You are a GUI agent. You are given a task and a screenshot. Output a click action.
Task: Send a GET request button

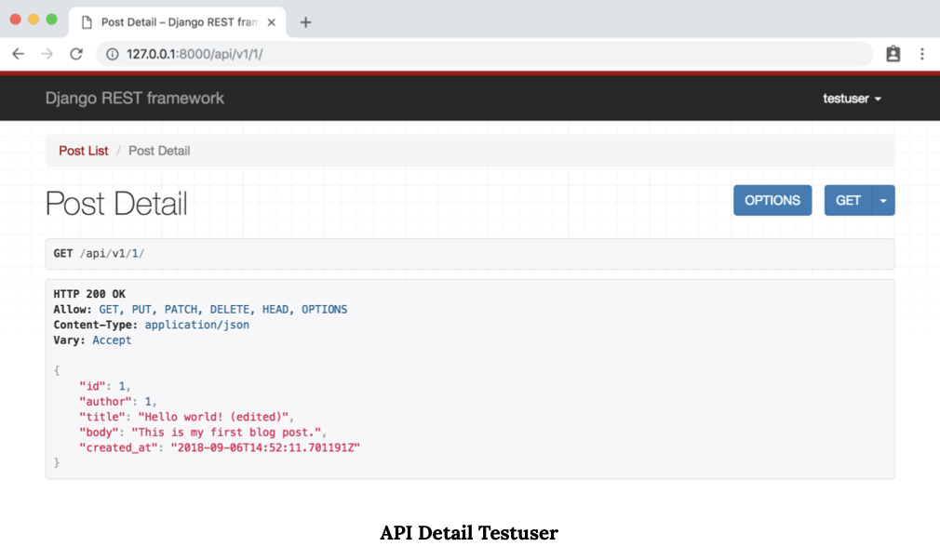click(x=848, y=200)
